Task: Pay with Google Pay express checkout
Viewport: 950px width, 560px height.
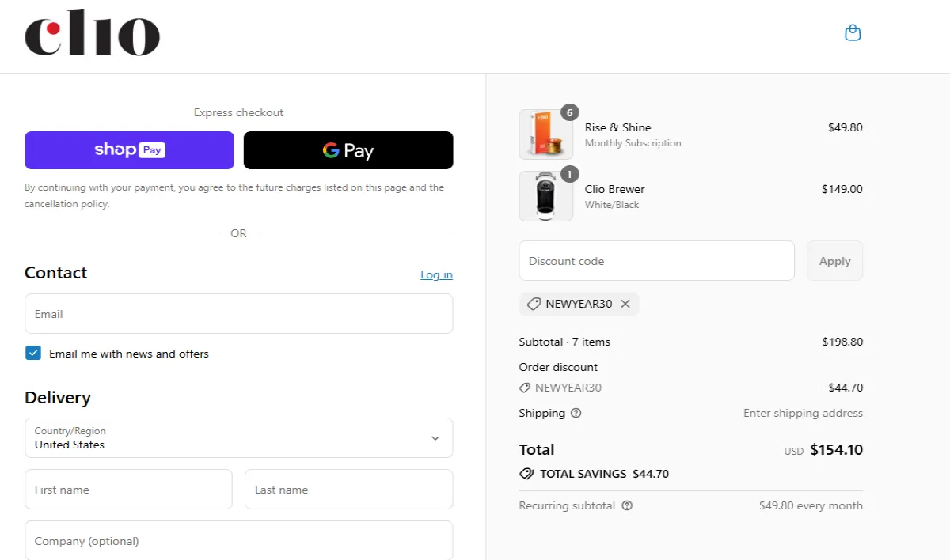Action: 348,150
